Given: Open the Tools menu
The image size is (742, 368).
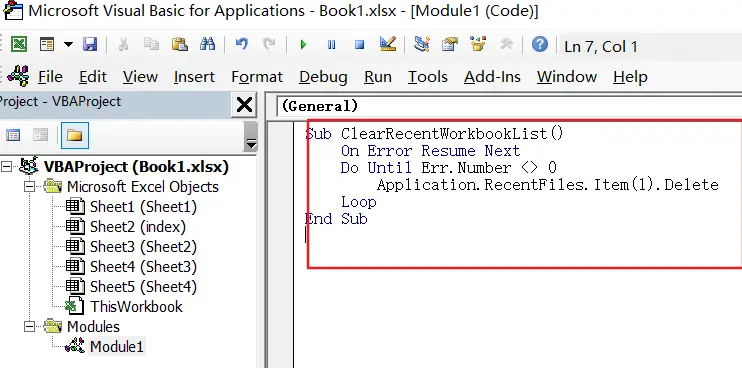Looking at the screenshot, I should tap(428, 77).
